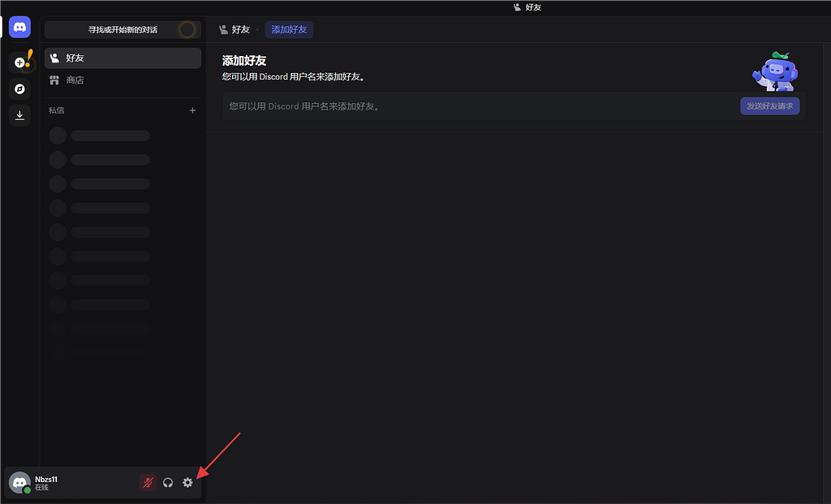Image resolution: width=831 pixels, height=504 pixels.
Task: Click the 商店 shop icon in sidebar
Action: [x=54, y=80]
